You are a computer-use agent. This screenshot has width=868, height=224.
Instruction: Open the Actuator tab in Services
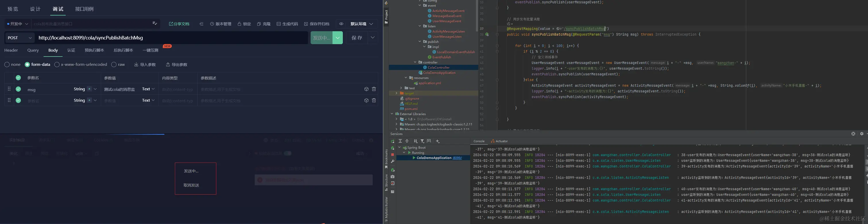(x=499, y=141)
